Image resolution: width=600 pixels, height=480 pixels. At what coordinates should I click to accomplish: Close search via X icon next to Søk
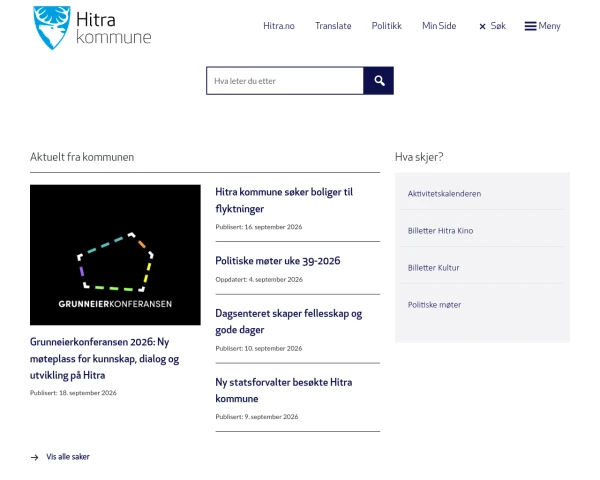[482, 26]
